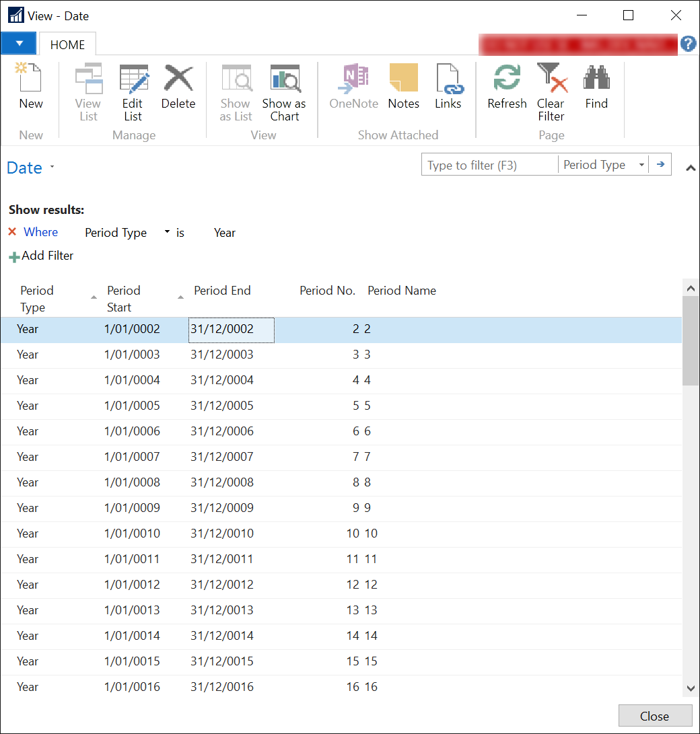Remove the Period Type filter row

[11, 231]
